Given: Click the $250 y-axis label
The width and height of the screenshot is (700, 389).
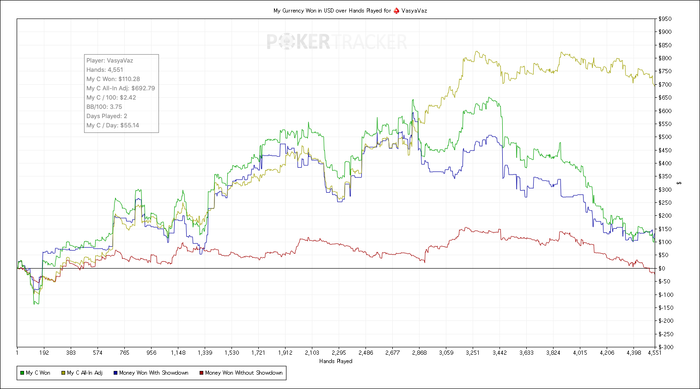Looking at the screenshot, I should (x=665, y=203).
